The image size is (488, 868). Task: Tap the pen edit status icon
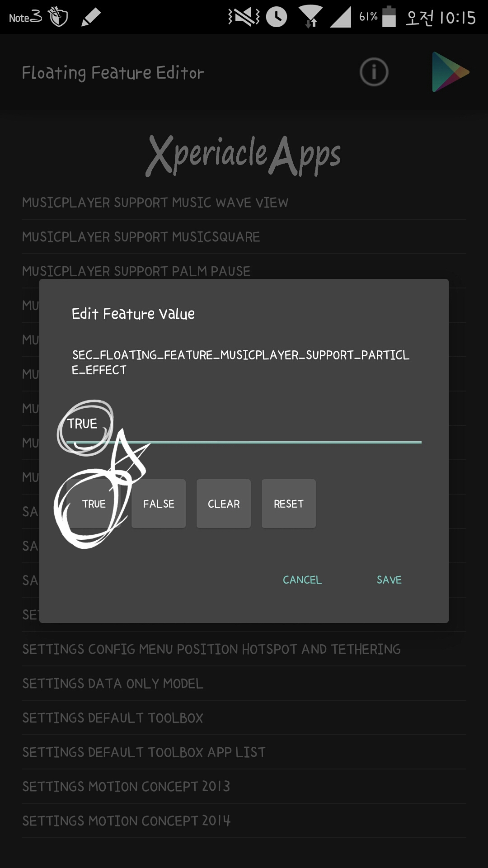point(90,17)
